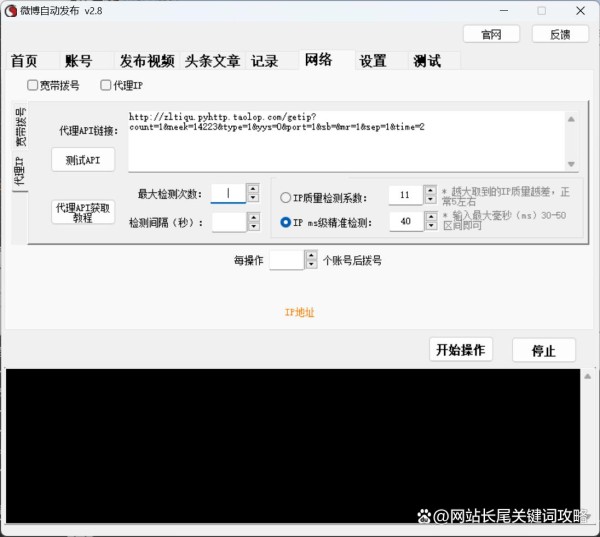Increase 每操作 account count with up arrow
Viewport: 600px width, 537px height.
(311, 256)
